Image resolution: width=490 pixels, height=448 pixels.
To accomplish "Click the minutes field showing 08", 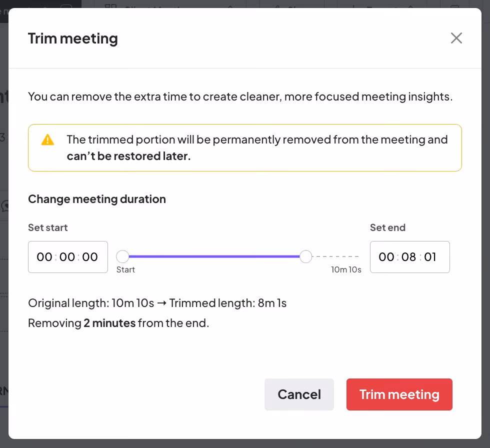I will (410, 257).
